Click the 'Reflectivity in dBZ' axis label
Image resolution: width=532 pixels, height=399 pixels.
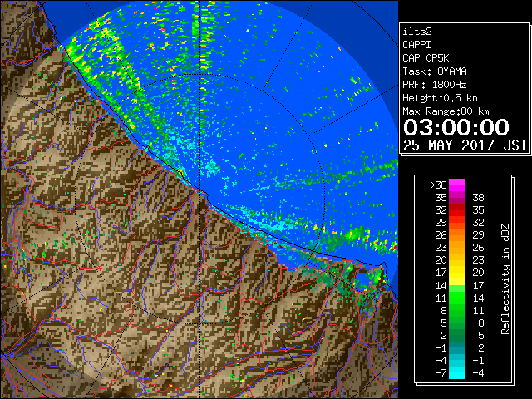tap(505, 279)
